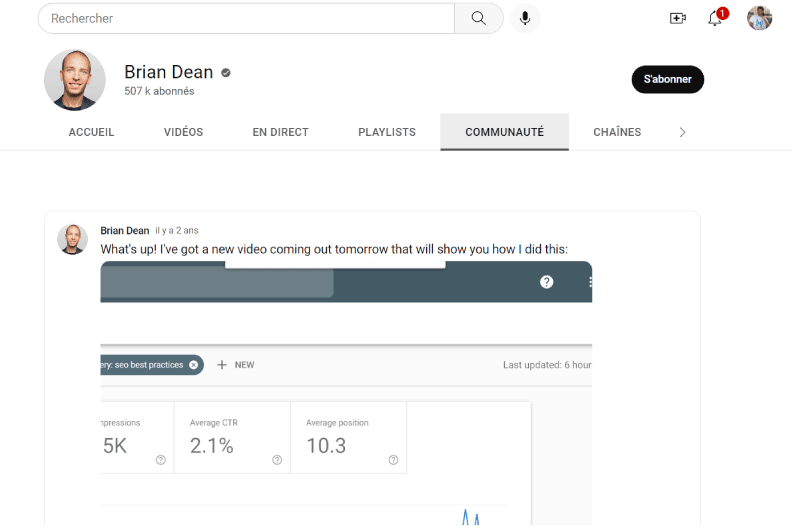Image resolution: width=800 pixels, height=530 pixels.
Task: Open notifications bell
Action: pos(715,18)
